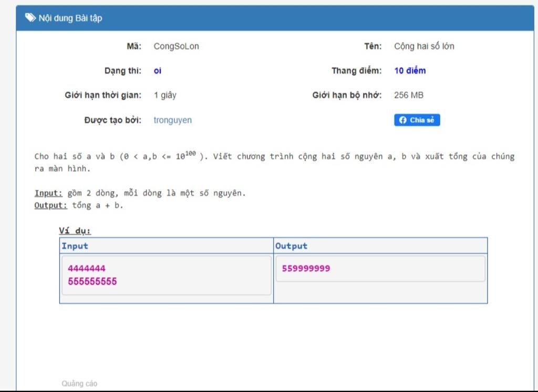The height and width of the screenshot is (392, 538).
Task: Click the 'Giới hạn thời gian:' label
Action: click(103, 95)
